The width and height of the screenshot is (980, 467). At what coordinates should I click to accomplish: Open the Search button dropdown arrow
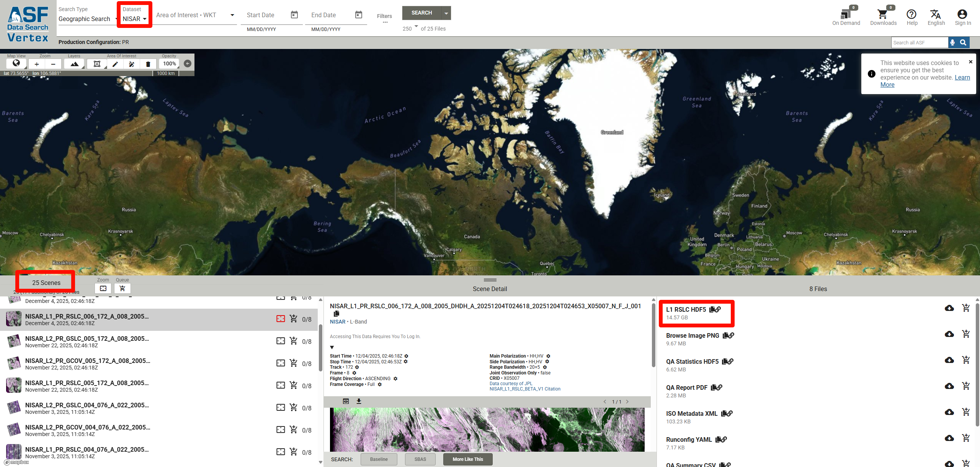[446, 13]
